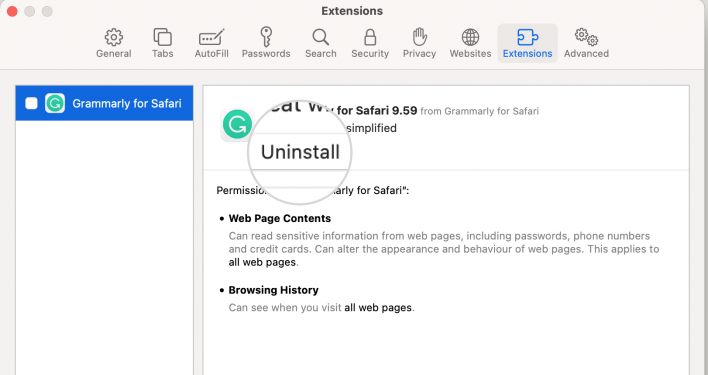The width and height of the screenshot is (708, 375).
Task: Click the "all web pages" text under Web Page Contents
Action: click(262, 262)
